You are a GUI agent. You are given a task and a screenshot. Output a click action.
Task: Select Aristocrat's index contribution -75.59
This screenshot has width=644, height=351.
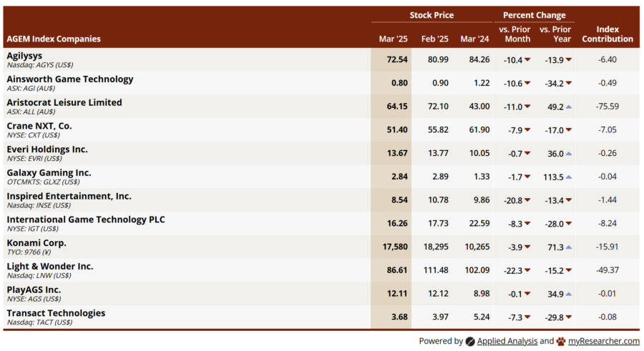tap(608, 107)
